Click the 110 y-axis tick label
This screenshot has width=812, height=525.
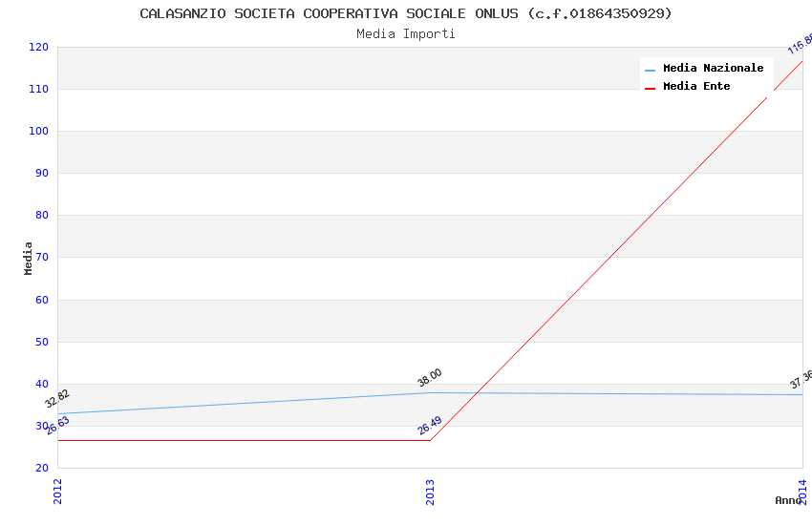(38, 89)
